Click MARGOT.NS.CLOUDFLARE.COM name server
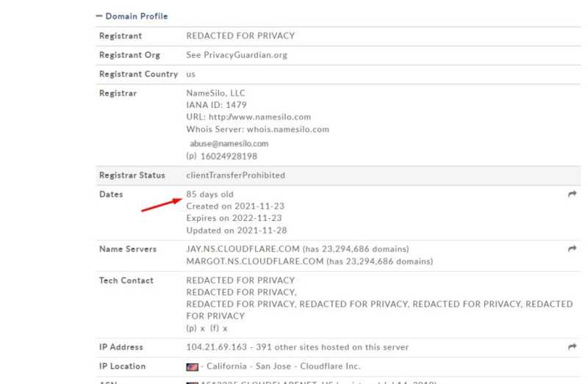 click(x=254, y=261)
